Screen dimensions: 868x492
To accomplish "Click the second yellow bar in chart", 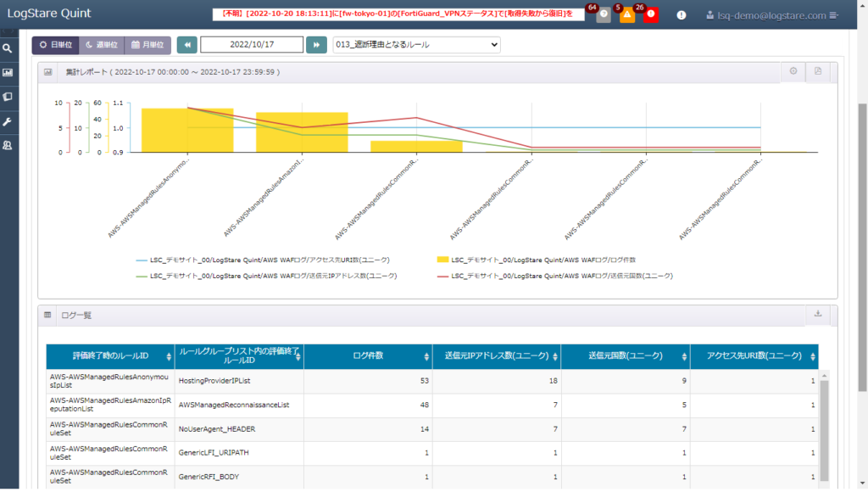I will (x=302, y=132).
